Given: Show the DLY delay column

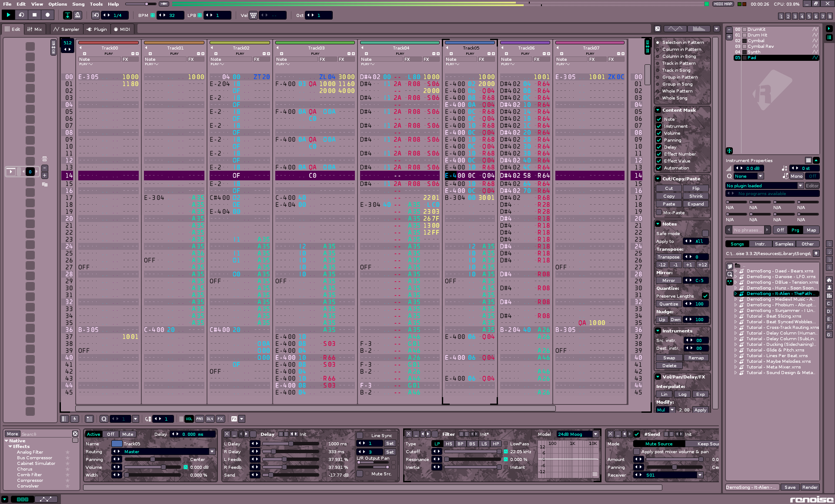Looking at the screenshot, I should point(210,419).
